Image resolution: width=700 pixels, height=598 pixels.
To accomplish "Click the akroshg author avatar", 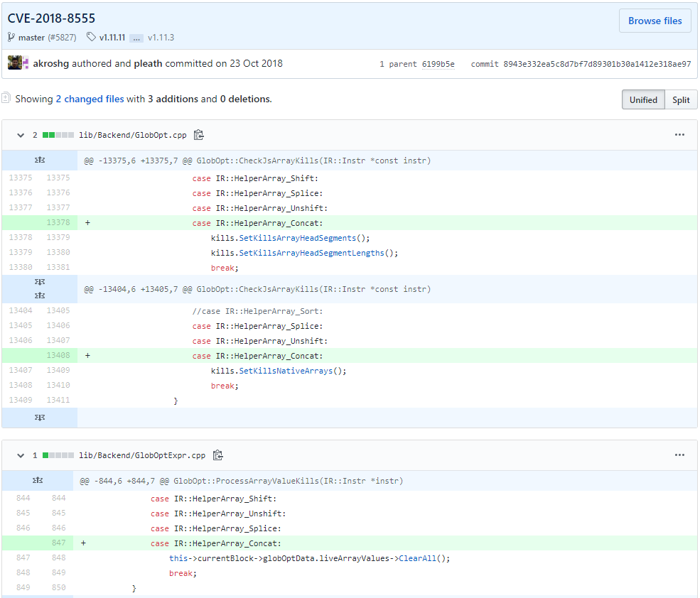I will (x=15, y=63).
